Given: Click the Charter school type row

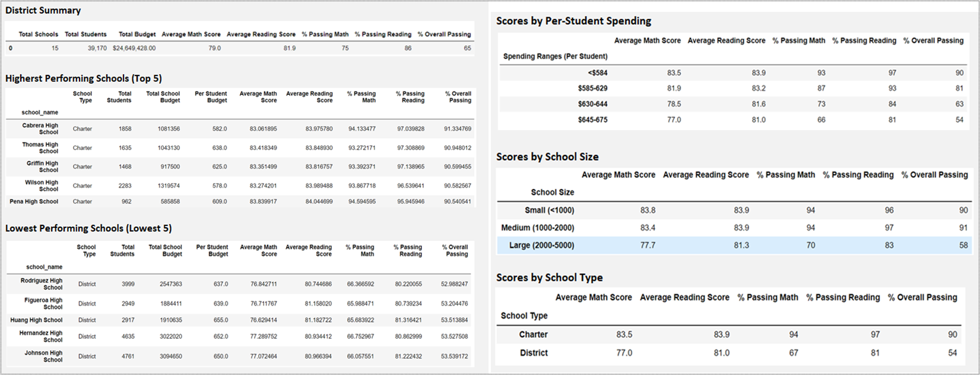Looking at the screenshot, I should tap(729, 335).
